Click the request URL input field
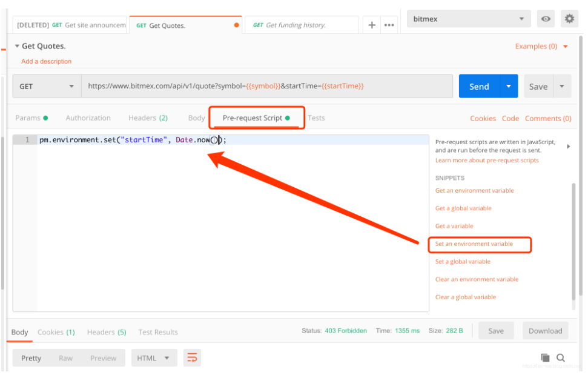Image resolution: width=588 pixels, height=375 pixels. tap(266, 86)
